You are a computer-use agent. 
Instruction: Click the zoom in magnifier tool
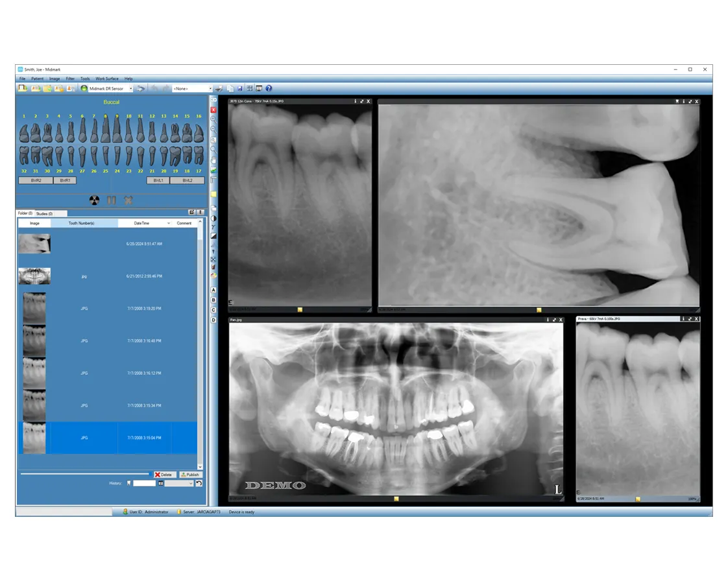pos(213,120)
